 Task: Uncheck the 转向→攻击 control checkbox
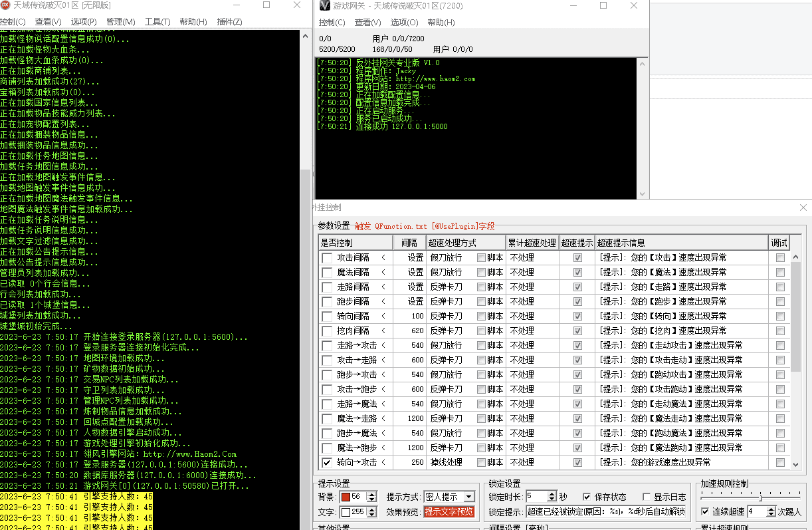[x=327, y=462]
